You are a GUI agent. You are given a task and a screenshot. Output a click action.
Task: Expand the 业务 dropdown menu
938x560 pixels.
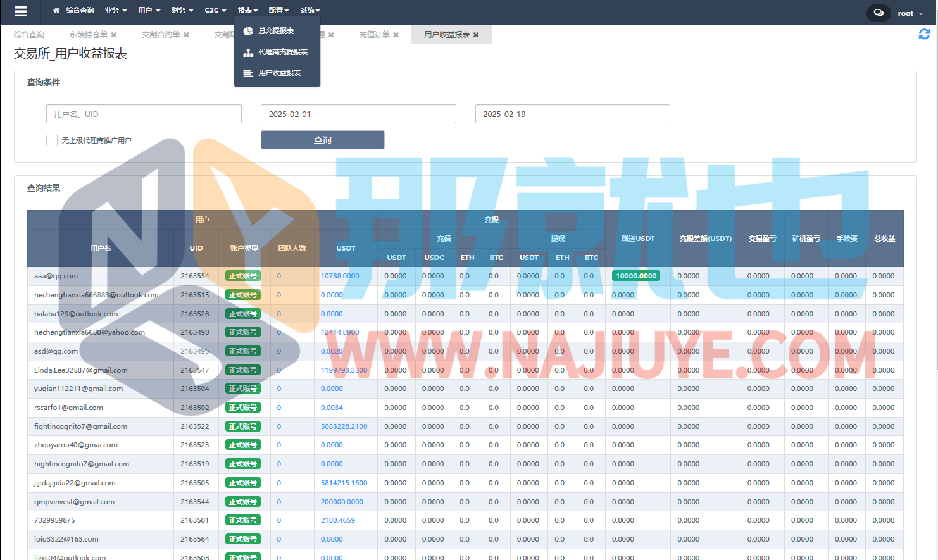point(115,11)
